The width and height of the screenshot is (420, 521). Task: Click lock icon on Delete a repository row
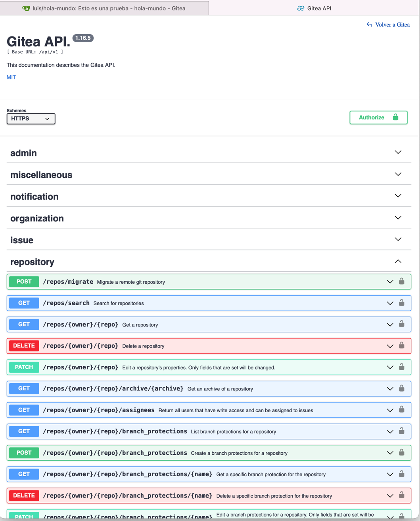tap(401, 346)
